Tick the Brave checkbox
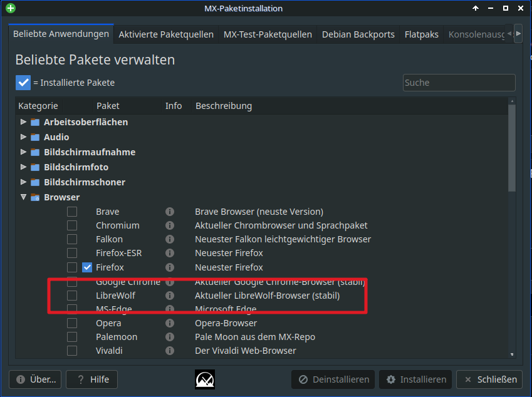 pyautogui.click(x=72, y=212)
